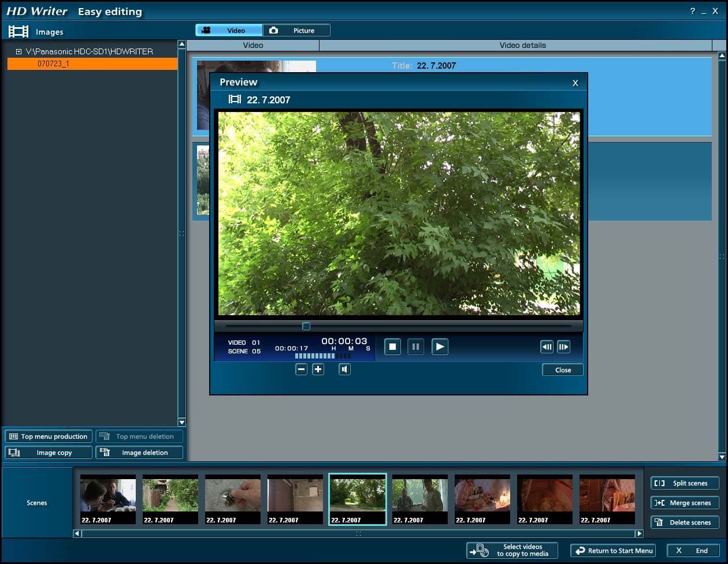The height and width of the screenshot is (564, 728).
Task: Open help with the question mark icon
Action: (x=693, y=12)
